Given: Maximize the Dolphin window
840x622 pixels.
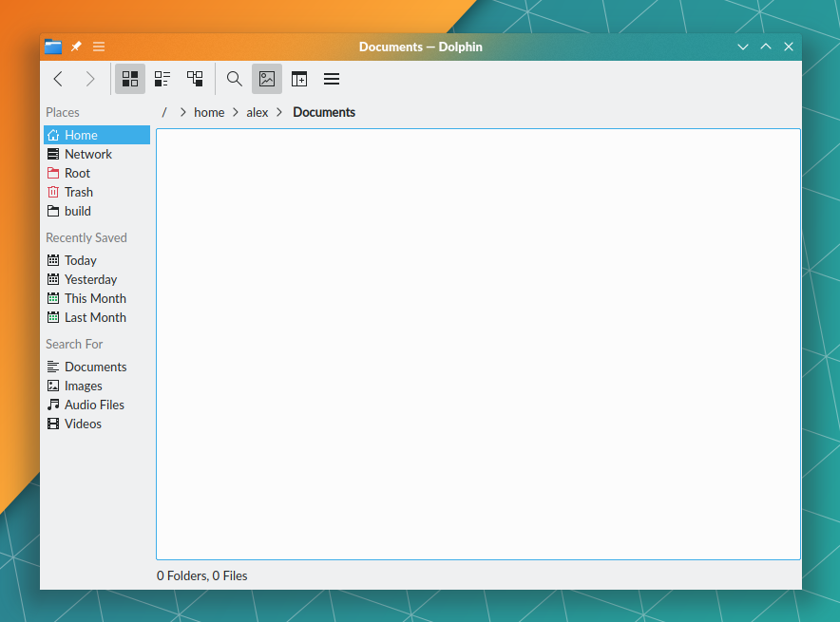Looking at the screenshot, I should click(x=766, y=47).
